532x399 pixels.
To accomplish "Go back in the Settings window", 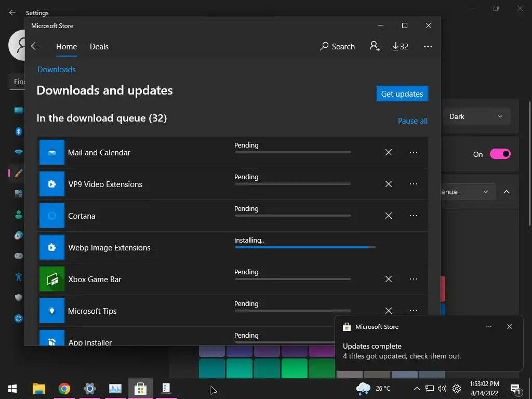I will [x=12, y=12].
